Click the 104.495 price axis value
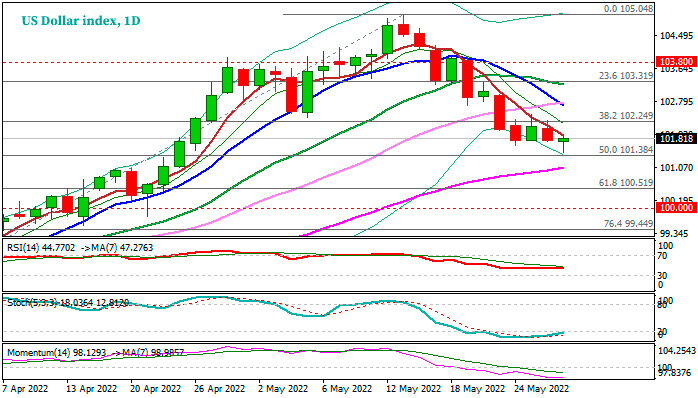This screenshot has height=398, width=698. point(677,36)
